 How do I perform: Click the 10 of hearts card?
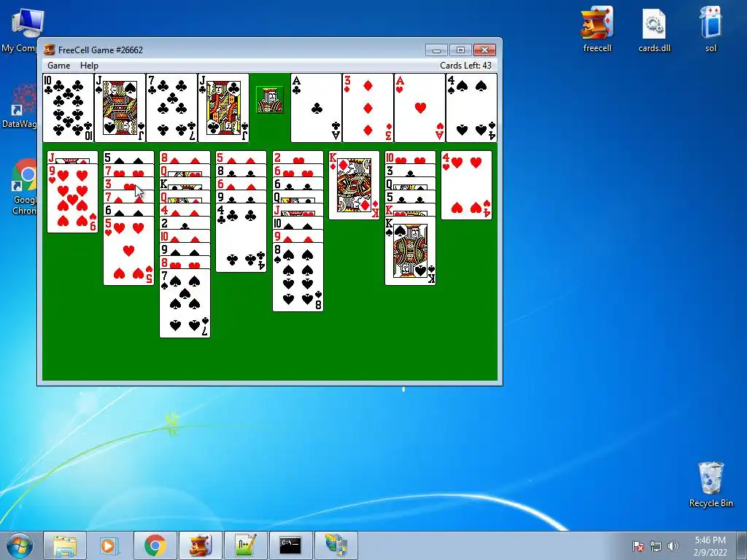(410, 157)
